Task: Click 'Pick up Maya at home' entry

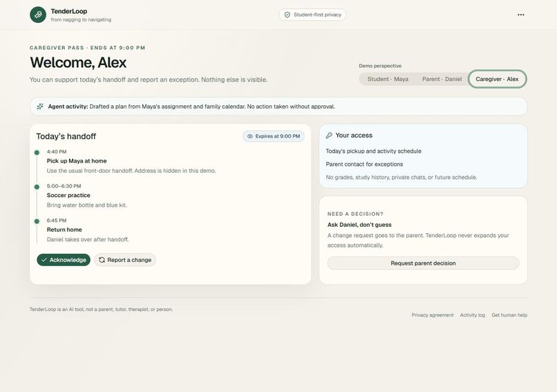Action: tap(77, 161)
